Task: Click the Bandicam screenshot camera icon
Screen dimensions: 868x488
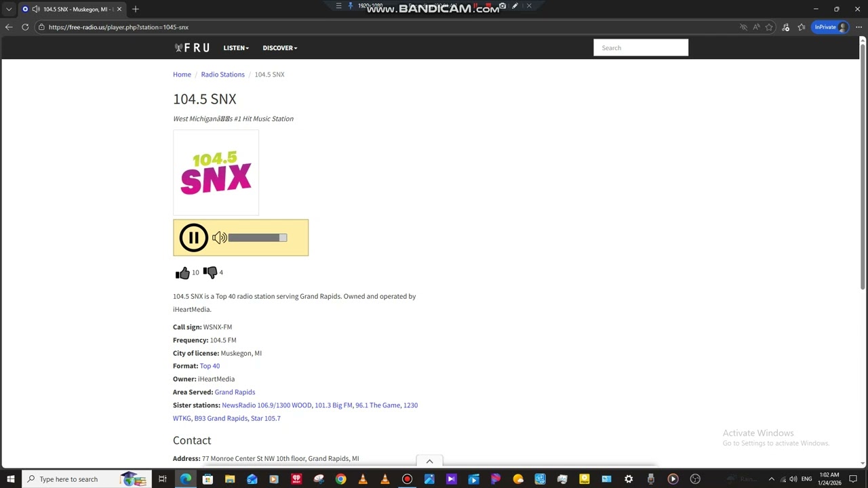Action: click(502, 6)
